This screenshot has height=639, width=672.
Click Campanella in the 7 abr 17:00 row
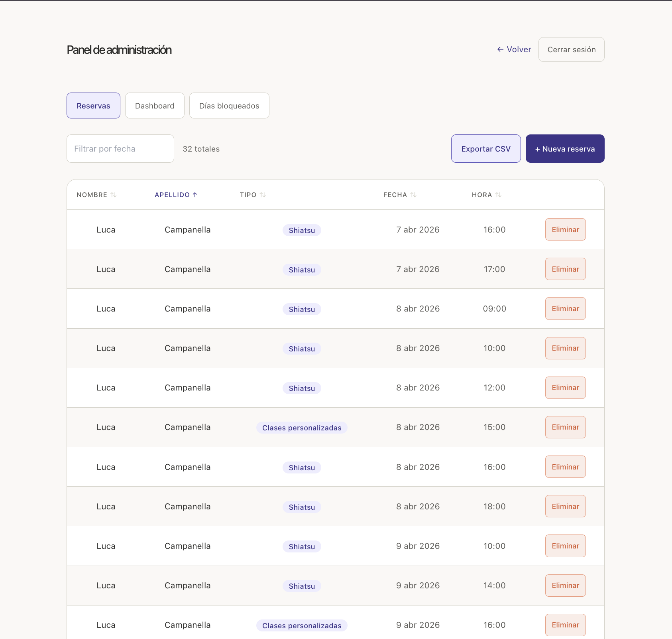coord(188,269)
